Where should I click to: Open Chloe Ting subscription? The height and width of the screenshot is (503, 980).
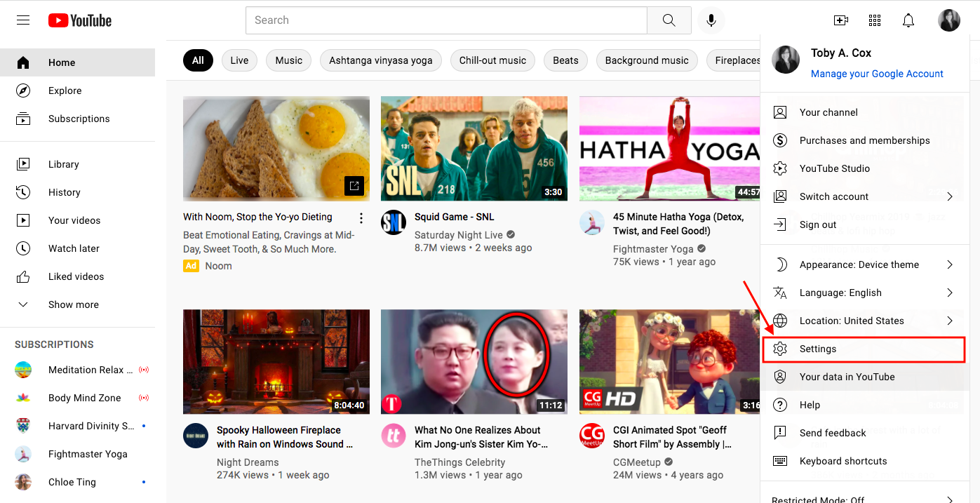click(77, 482)
